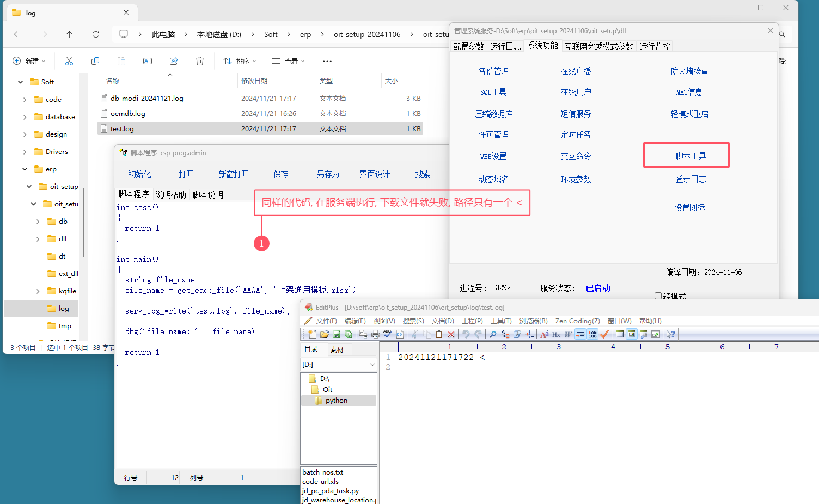Click the Delete trash icon in Explorer
Viewport: 819px width, 504px height.
[x=200, y=61]
